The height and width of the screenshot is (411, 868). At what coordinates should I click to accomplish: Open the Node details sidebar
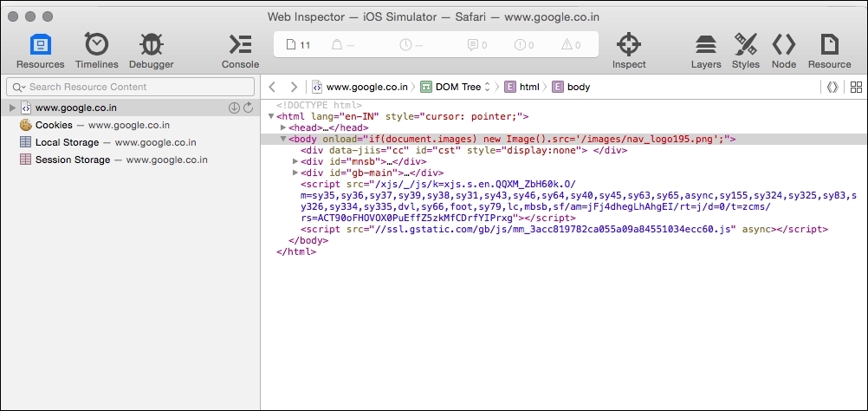coord(783,50)
